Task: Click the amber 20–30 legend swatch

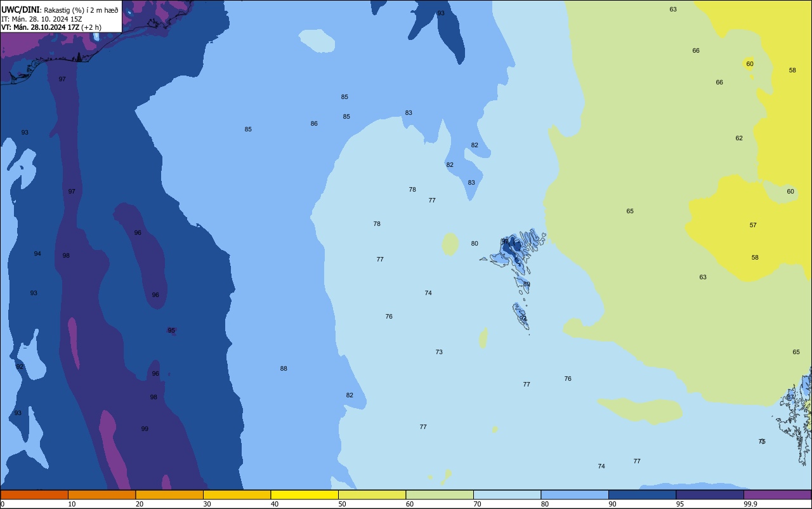Action: pyautogui.click(x=169, y=494)
